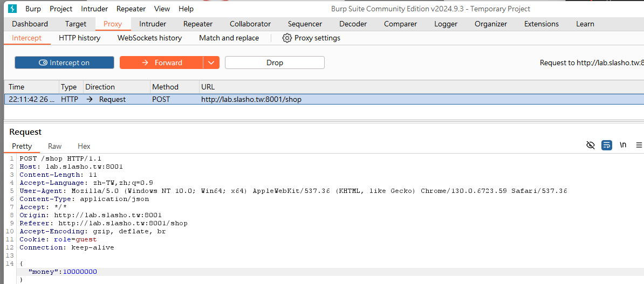Viewport: 644px width, 284px height.
Task: Select the Raw request view tab
Action: pos(54,146)
